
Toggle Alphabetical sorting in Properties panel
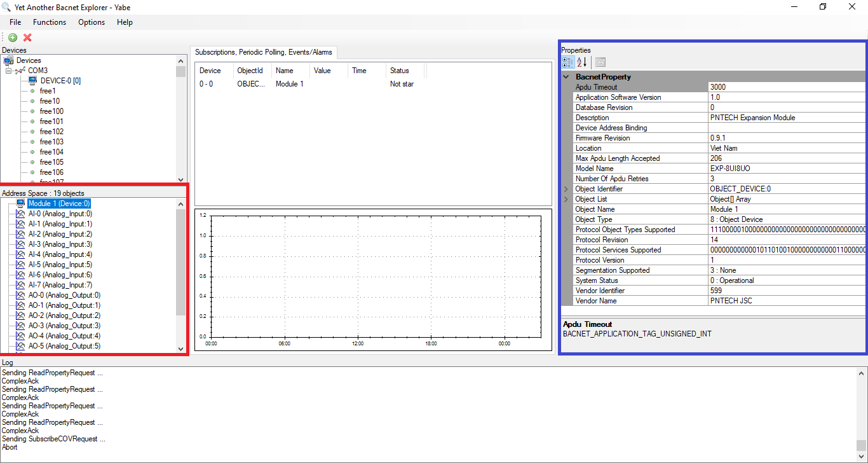pyautogui.click(x=581, y=62)
